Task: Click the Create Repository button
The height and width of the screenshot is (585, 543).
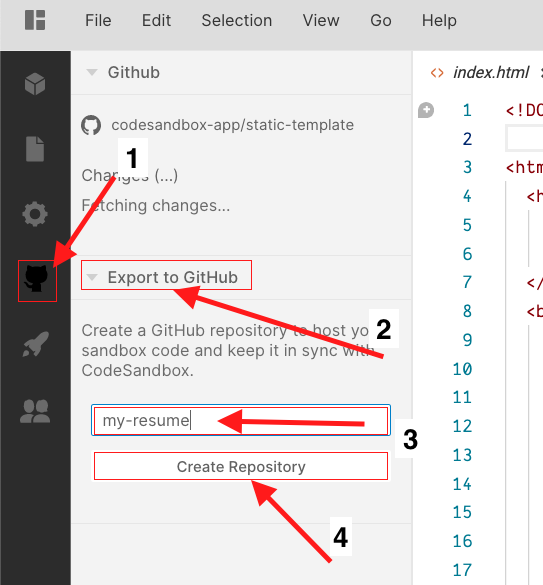Action: pyautogui.click(x=241, y=466)
